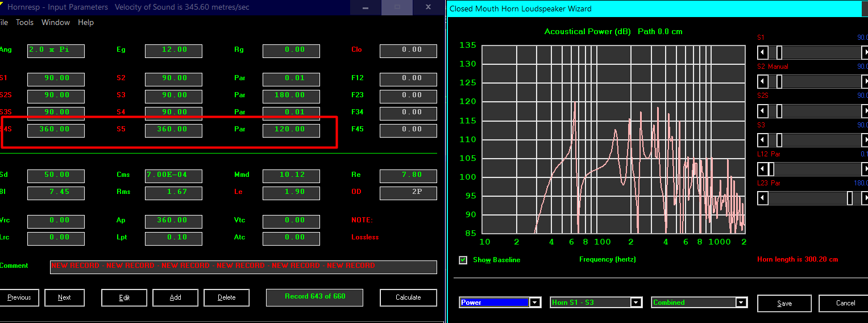Add a new record

tap(175, 297)
